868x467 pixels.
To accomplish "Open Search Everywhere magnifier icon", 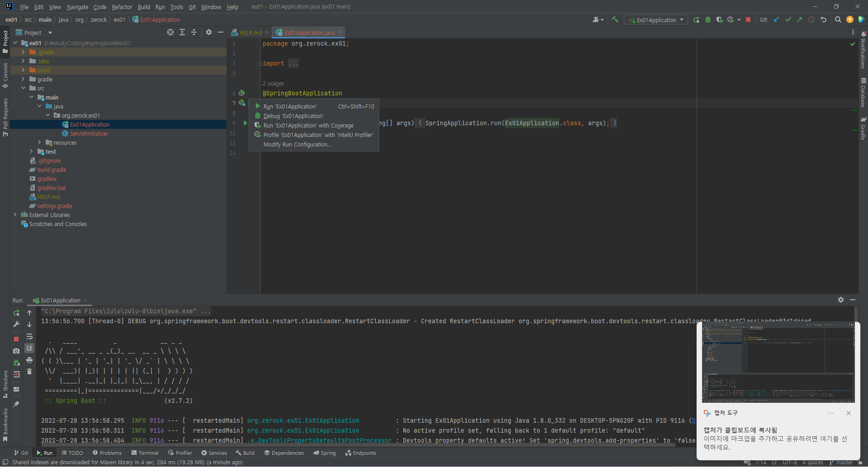I will pos(838,19).
